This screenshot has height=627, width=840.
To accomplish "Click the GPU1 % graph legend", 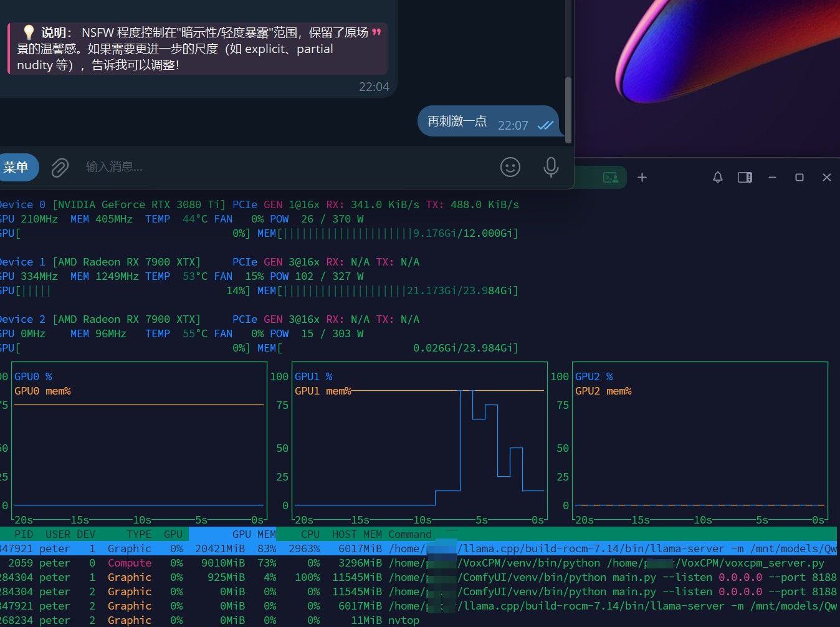I will pos(313,376).
